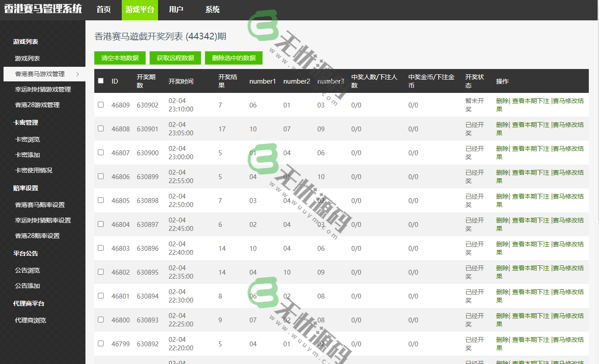Click the 删除选中的数据 button
599x364 pixels.
pyautogui.click(x=234, y=58)
